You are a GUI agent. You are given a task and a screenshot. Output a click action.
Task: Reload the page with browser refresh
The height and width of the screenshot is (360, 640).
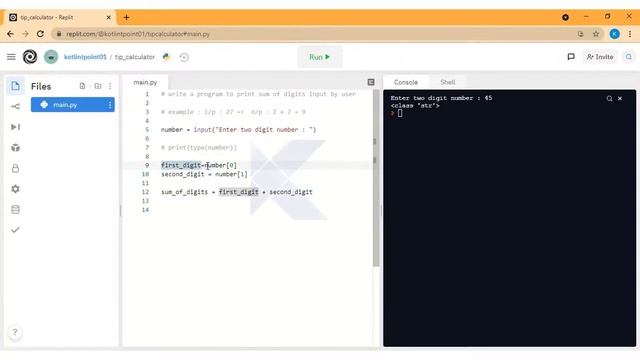point(40,34)
